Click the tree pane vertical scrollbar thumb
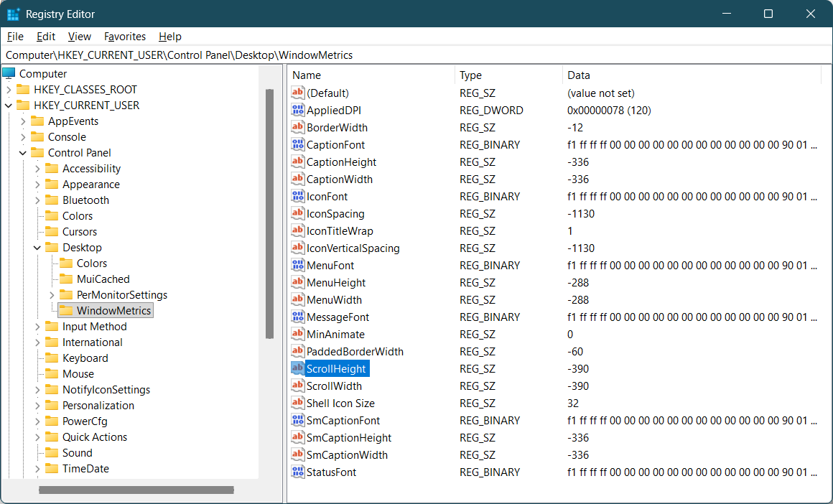833x504 pixels. (x=269, y=213)
